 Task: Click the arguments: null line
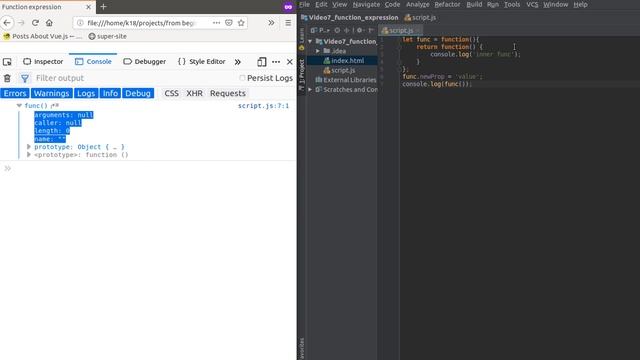pyautogui.click(x=64, y=115)
